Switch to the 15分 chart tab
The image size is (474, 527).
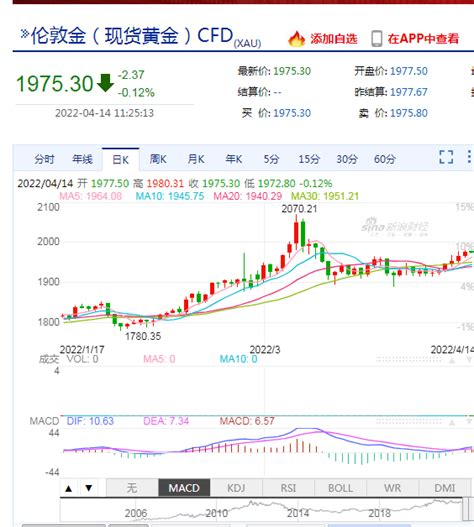point(309,159)
